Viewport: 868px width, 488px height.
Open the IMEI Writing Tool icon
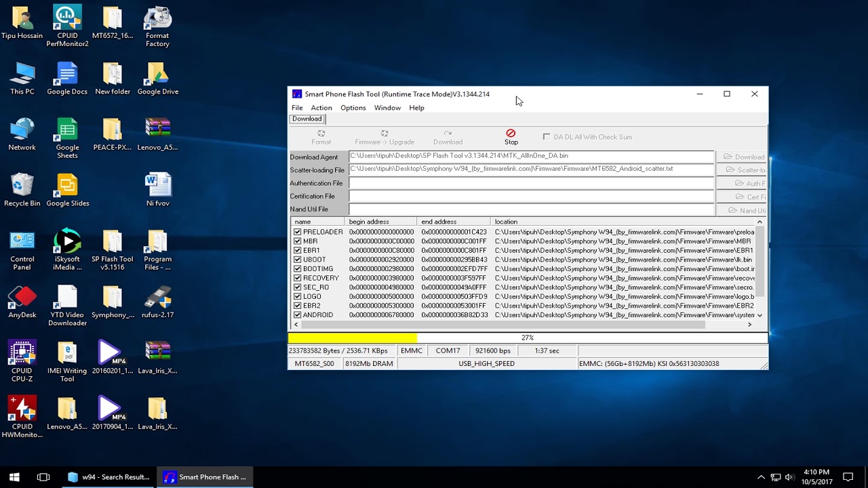point(67,362)
